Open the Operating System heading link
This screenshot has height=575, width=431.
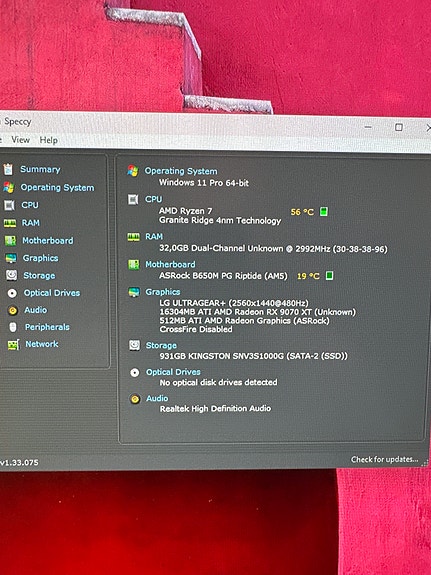(x=181, y=171)
